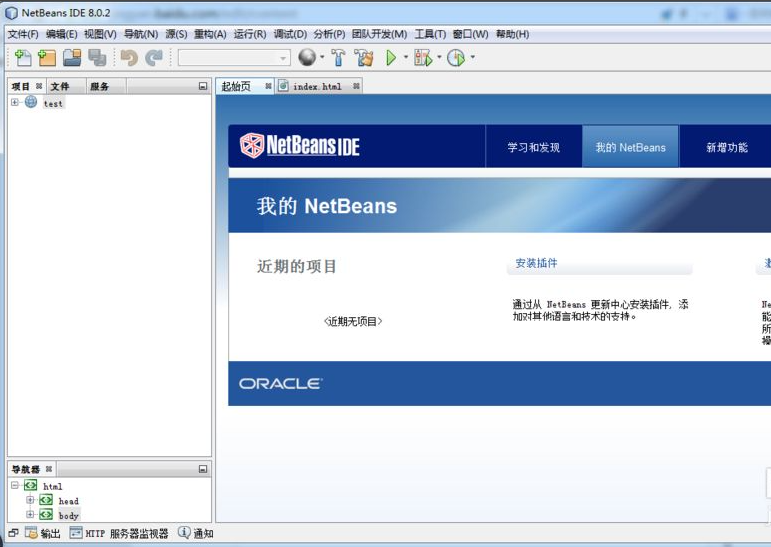Expand the body node in navigator
This screenshot has width=771, height=547.
(x=30, y=515)
